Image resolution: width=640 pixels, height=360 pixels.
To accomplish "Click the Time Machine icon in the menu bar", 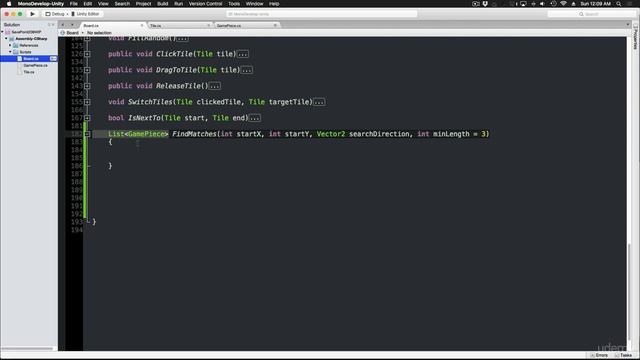I will 553,4.
